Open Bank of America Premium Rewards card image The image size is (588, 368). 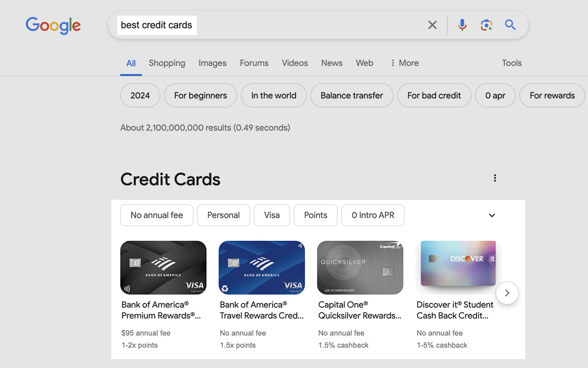[x=164, y=268]
